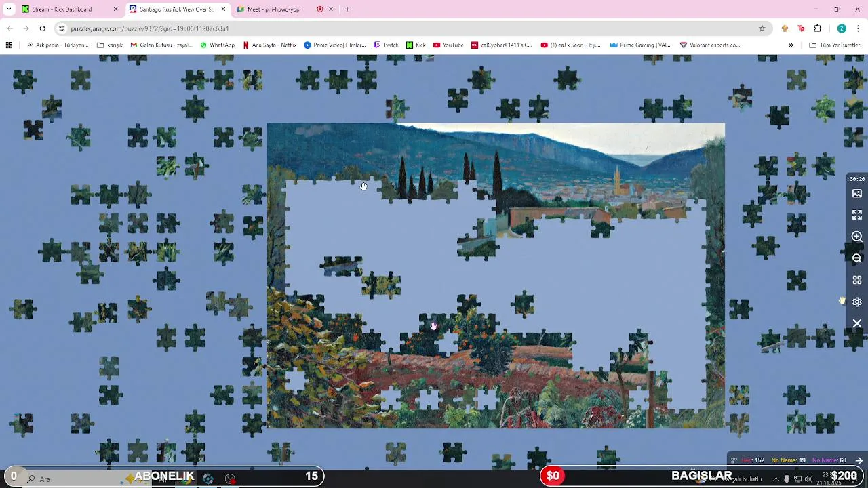View site information icon in address bar
The width and height of the screenshot is (868, 488).
pos(62,28)
